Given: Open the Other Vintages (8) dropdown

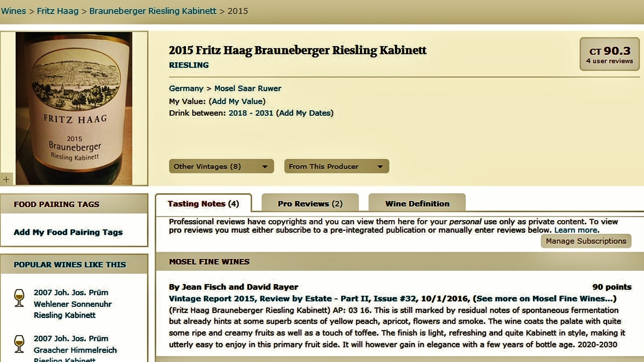Looking at the screenshot, I should click(221, 166).
